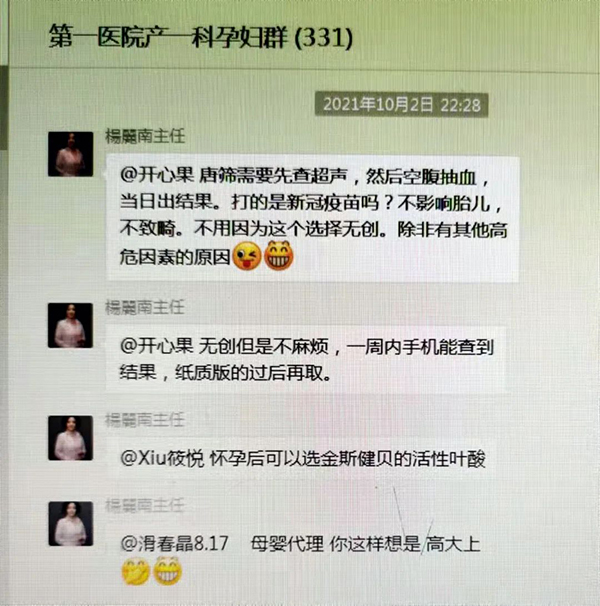
Task: Select the smirking emoji below 滑春晶8.17
Action: coord(136,571)
